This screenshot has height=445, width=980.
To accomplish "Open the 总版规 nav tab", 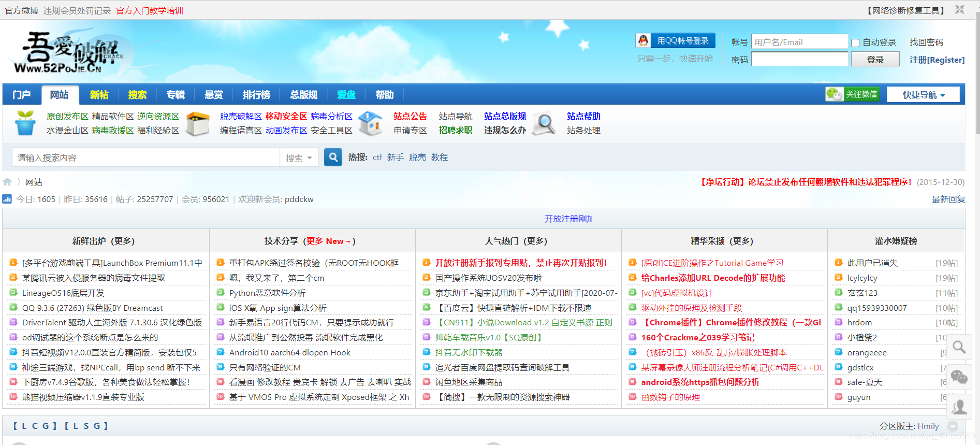I will tap(304, 95).
